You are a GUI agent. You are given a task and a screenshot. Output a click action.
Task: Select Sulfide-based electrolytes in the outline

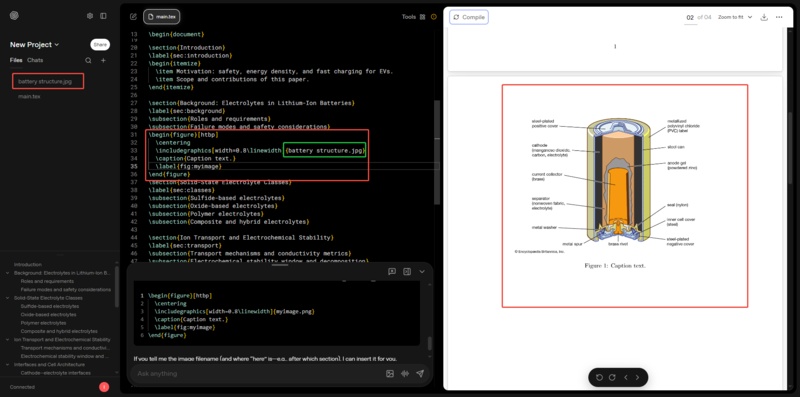(x=49, y=306)
